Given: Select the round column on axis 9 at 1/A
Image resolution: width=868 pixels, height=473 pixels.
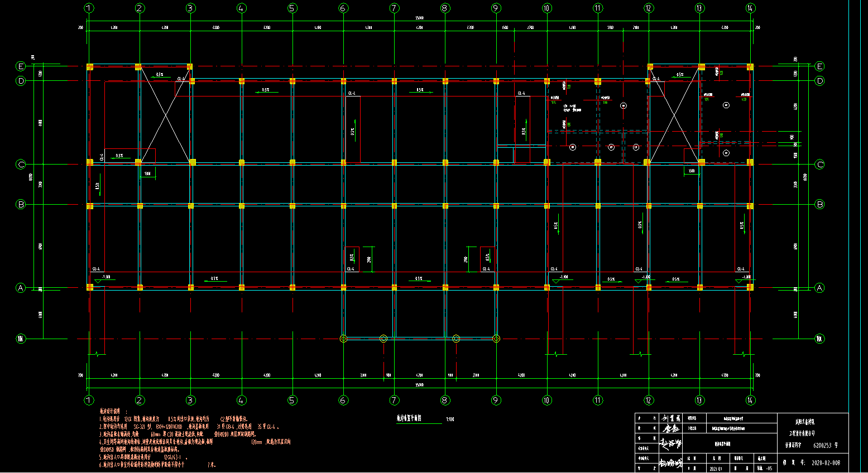Looking at the screenshot, I should 496,339.
